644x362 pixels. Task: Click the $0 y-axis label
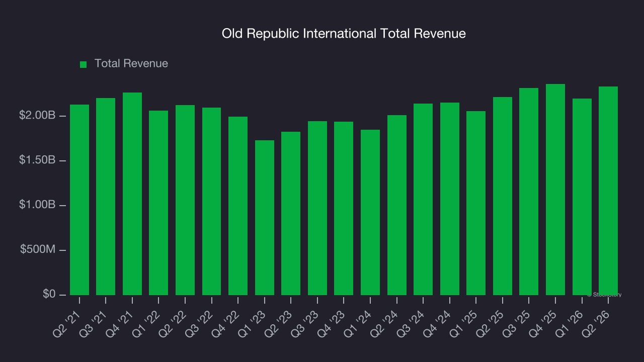coord(49,295)
